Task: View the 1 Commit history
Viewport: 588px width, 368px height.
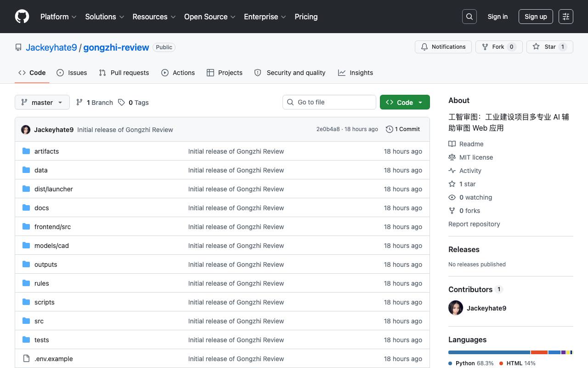Action: click(403, 129)
